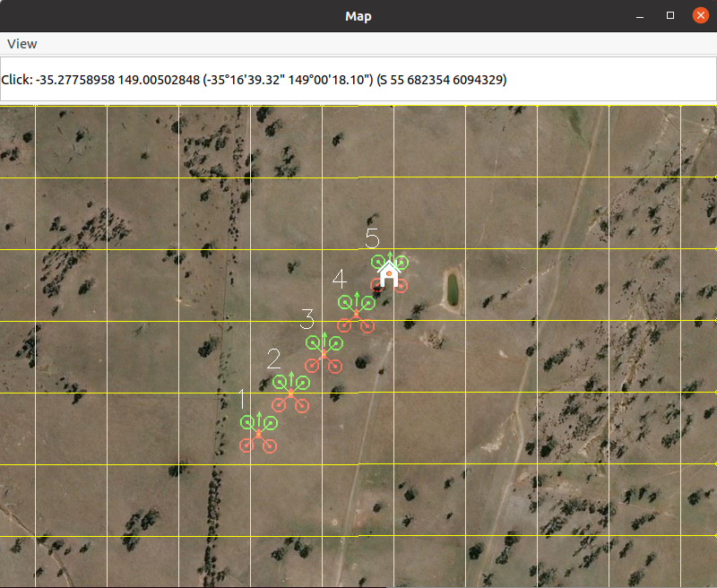Click the quadcopter icon labeled 1

click(258, 434)
